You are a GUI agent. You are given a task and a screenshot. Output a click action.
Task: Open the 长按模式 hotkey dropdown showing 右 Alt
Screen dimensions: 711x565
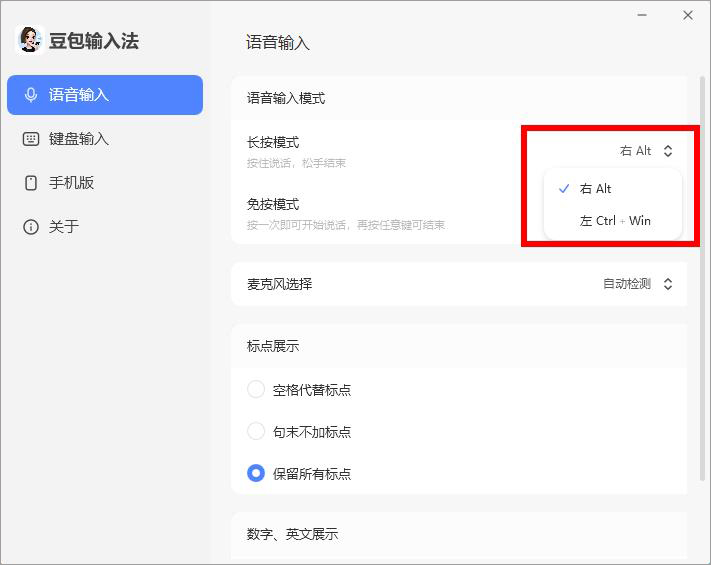click(x=646, y=151)
